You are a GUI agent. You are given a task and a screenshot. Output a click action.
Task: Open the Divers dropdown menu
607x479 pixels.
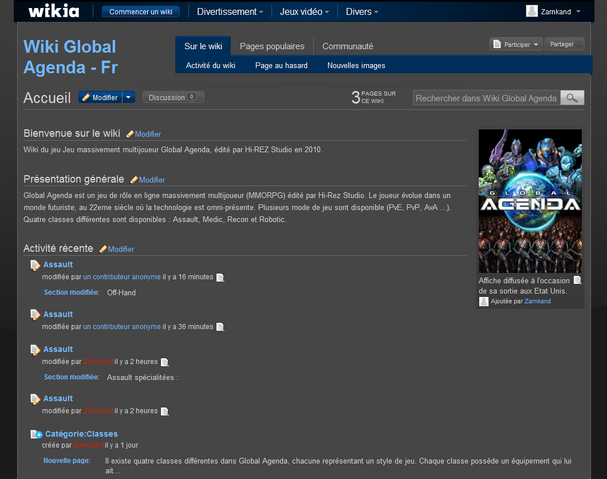tap(362, 12)
